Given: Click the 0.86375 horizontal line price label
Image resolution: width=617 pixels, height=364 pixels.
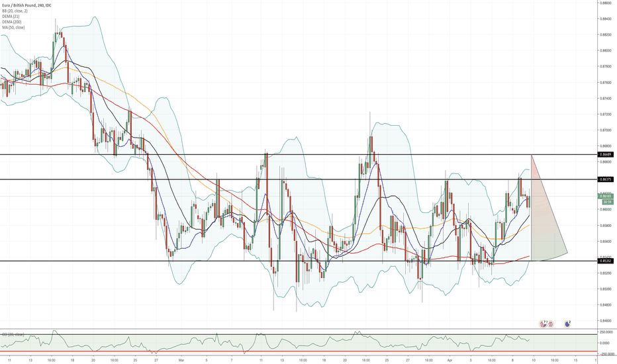Looking at the screenshot, I should pos(605,179).
